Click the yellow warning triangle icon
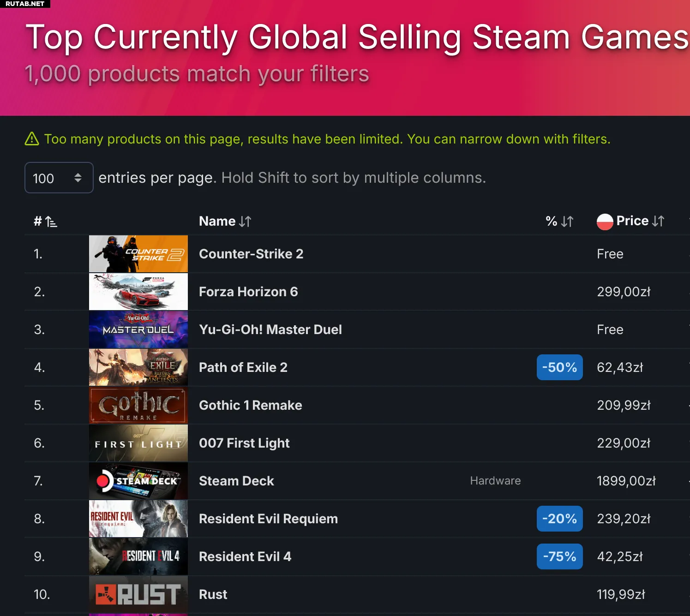 coord(32,139)
